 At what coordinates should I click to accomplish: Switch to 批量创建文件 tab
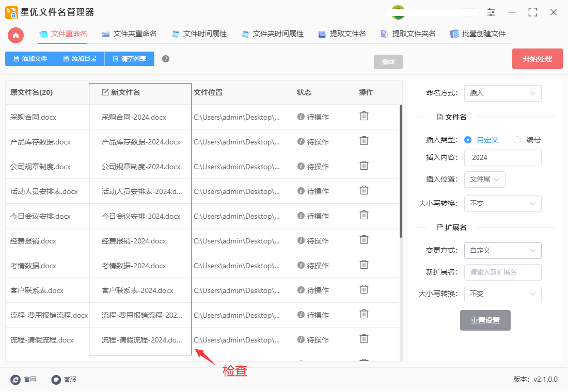[x=478, y=34]
